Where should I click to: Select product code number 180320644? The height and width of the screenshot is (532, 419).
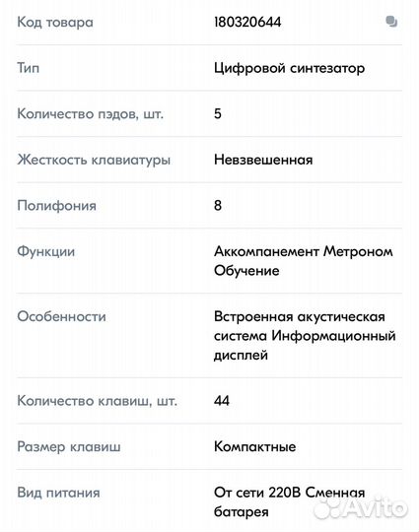pos(247,23)
